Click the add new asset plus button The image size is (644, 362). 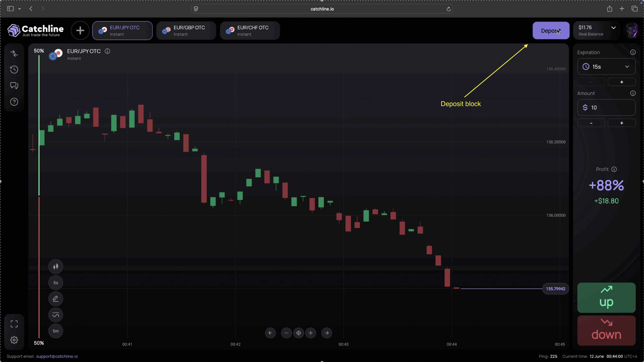click(x=80, y=31)
